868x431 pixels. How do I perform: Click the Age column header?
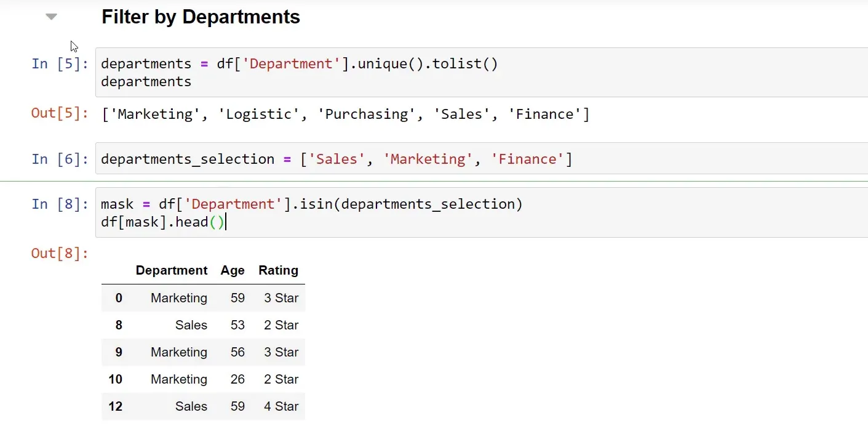233,270
